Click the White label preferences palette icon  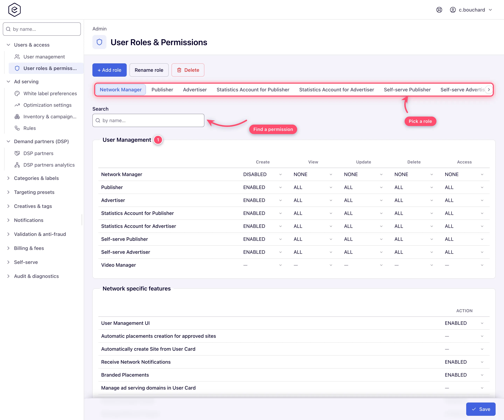tap(17, 93)
